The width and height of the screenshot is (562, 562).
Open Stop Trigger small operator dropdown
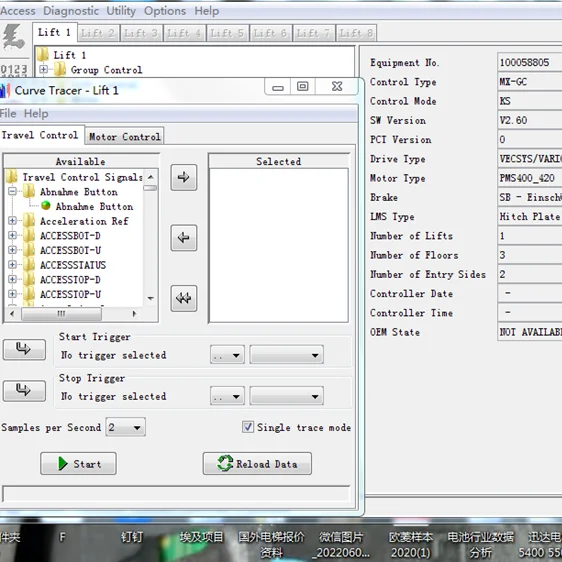[x=227, y=396]
